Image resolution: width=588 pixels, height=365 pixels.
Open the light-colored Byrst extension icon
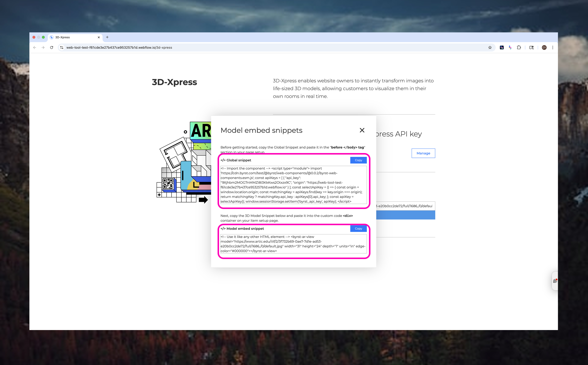510,47
